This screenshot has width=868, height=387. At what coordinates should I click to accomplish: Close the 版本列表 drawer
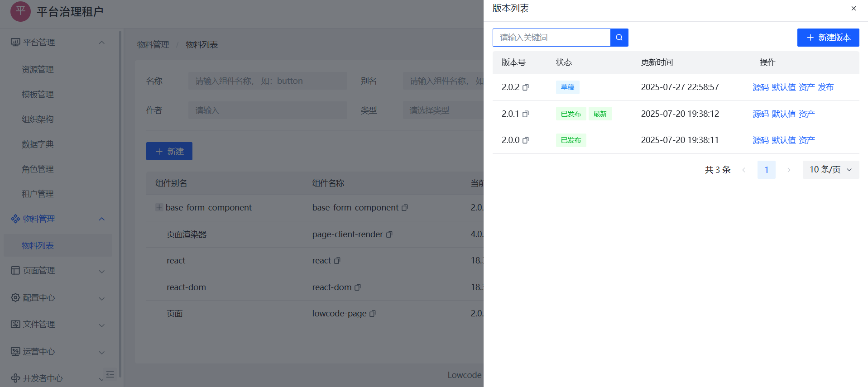pyautogui.click(x=854, y=9)
